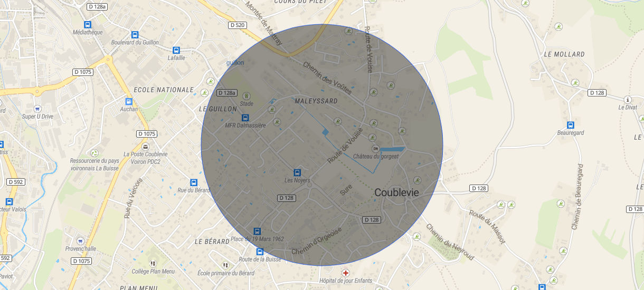Click the Coublevie town label
Screen dimensions: 644x290
(x=396, y=193)
